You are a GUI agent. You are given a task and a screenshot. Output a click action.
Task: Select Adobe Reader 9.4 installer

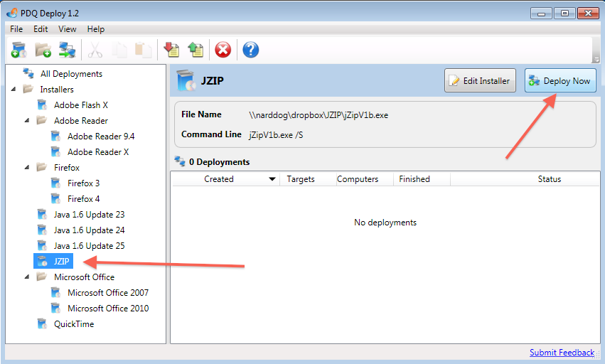tap(101, 136)
